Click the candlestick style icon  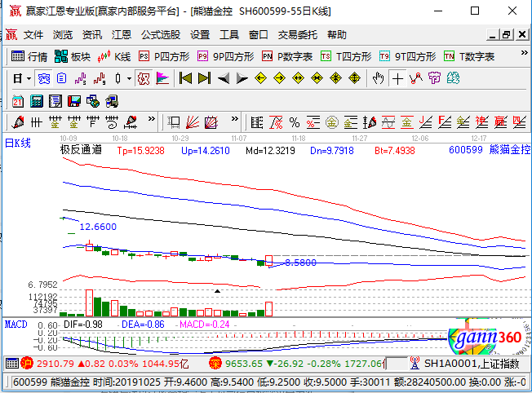117,78
